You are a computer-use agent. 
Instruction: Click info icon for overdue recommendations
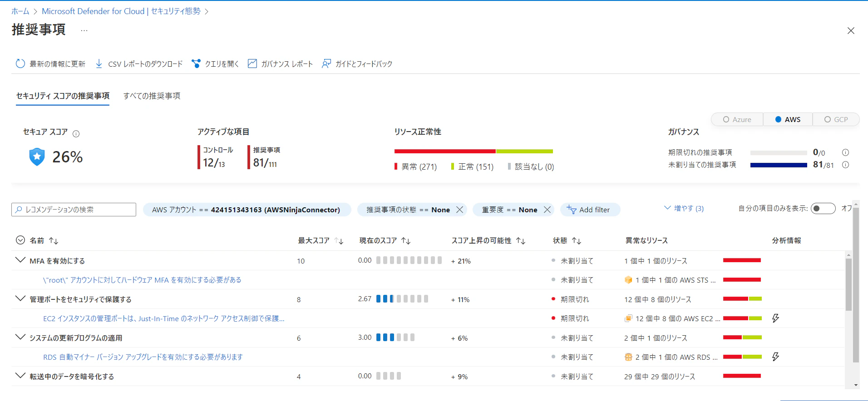[845, 152]
